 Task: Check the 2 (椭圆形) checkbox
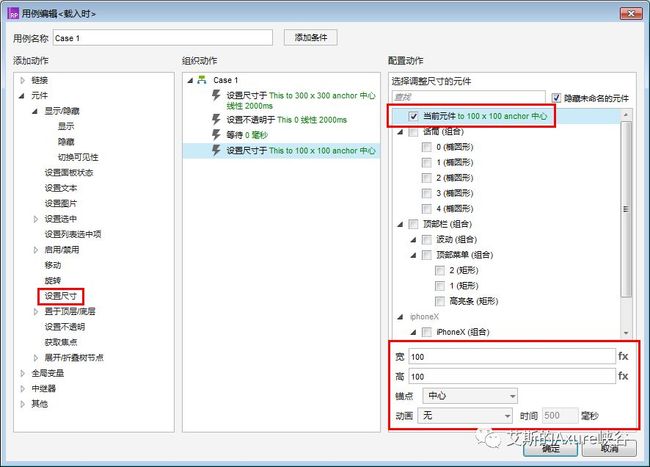click(427, 178)
